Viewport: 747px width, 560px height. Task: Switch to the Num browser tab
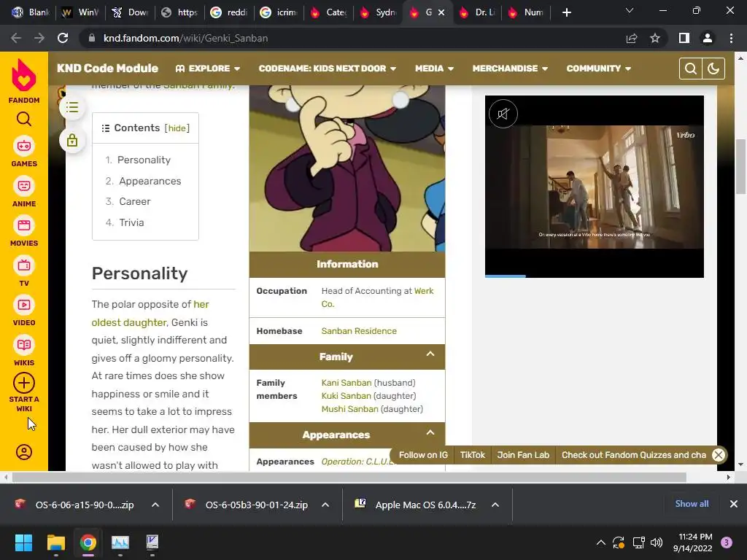pyautogui.click(x=527, y=12)
